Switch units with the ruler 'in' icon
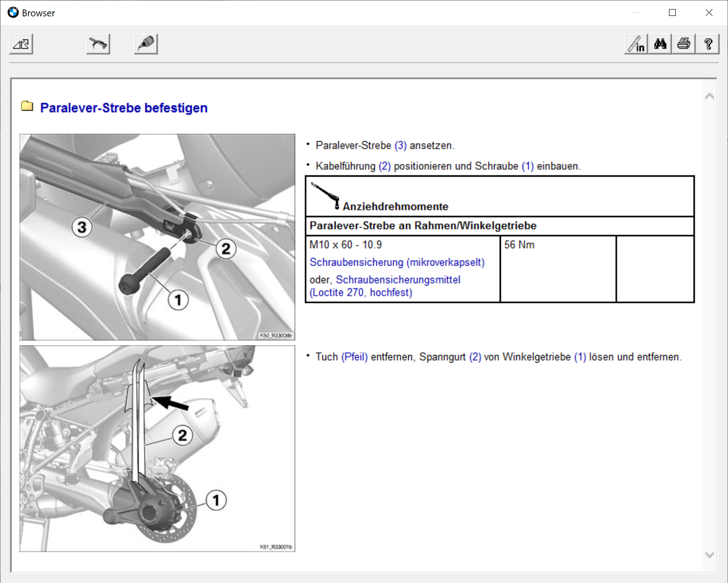 pos(636,44)
